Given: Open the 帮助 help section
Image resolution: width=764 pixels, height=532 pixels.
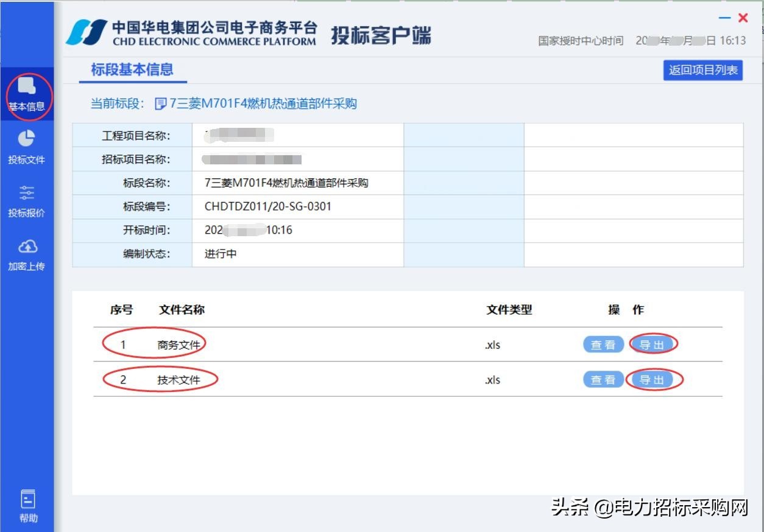Looking at the screenshot, I should click(27, 505).
